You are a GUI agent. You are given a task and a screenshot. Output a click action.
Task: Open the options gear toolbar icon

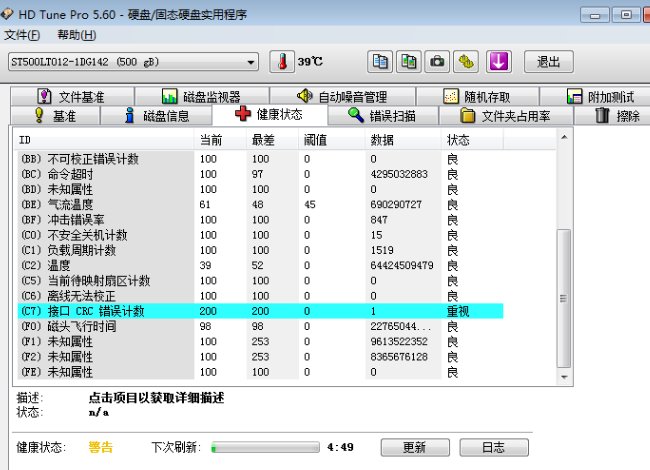click(466, 62)
